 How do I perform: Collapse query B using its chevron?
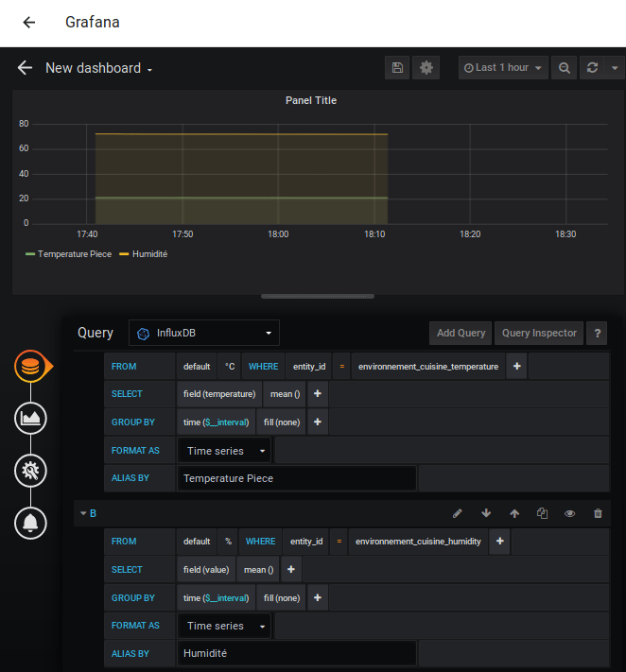tap(83, 513)
